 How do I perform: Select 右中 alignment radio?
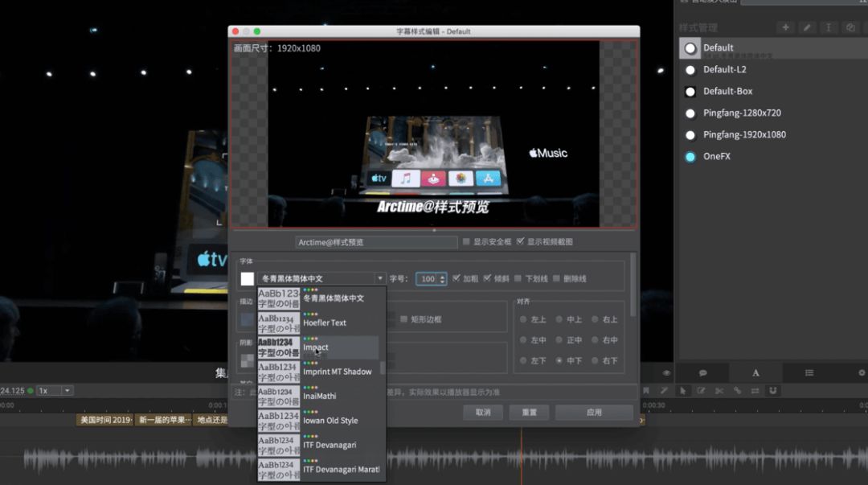coord(595,339)
